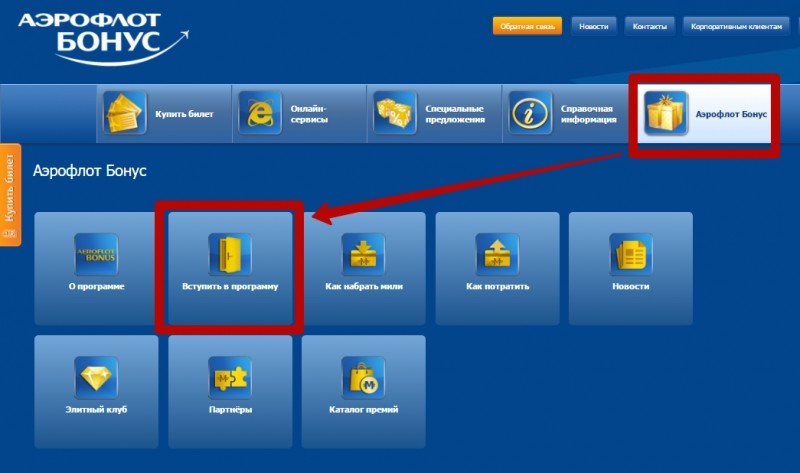
Task: Select the Специальные предложения percent dice icon
Action: (394, 112)
